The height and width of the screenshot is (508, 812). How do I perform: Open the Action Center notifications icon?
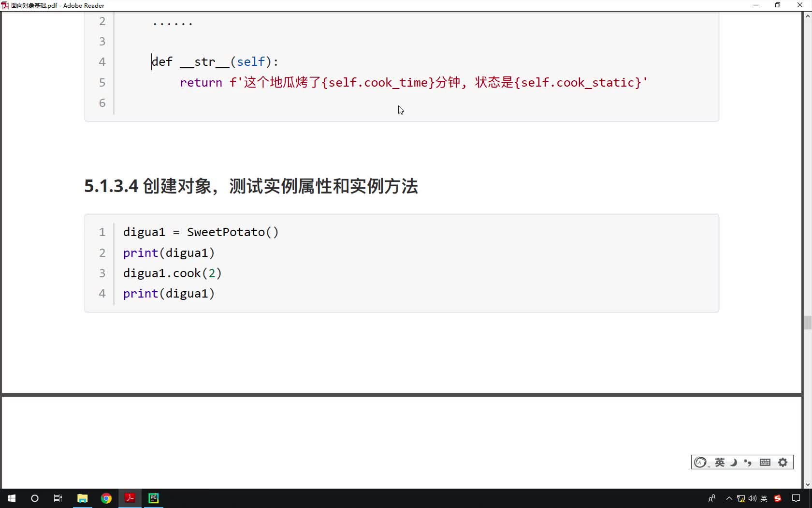point(796,498)
